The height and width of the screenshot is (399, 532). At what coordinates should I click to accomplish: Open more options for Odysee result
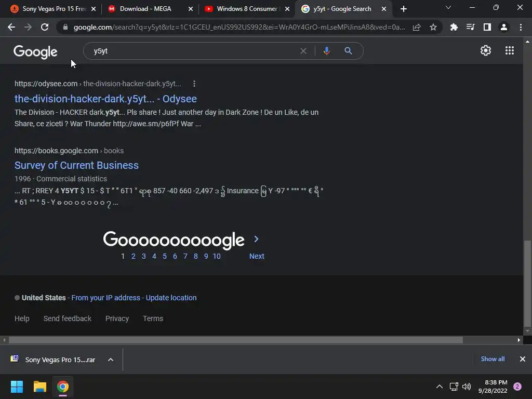click(194, 84)
